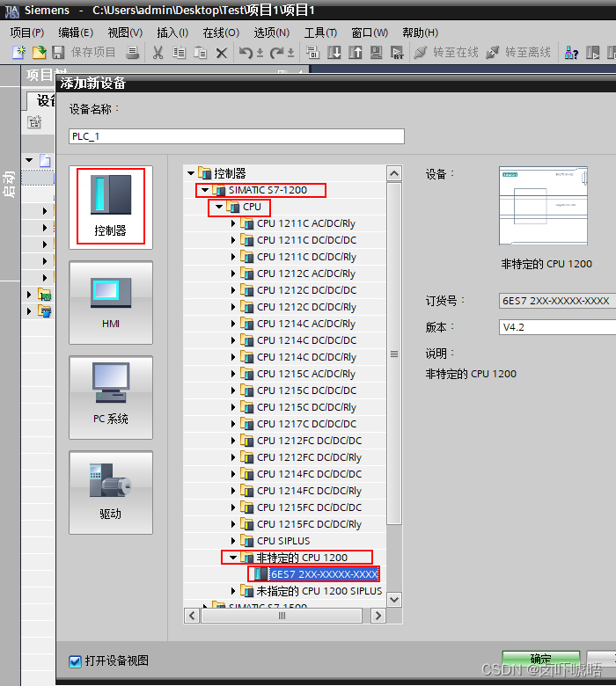616x686 pixels.
Task: Collapse the 控制器 root tree node
Action: point(191,173)
